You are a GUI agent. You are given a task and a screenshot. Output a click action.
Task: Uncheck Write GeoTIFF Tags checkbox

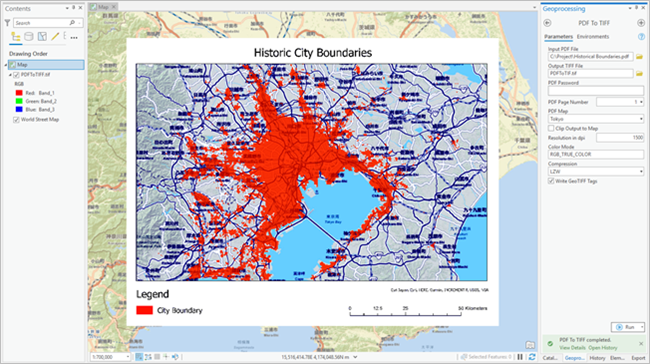(x=551, y=181)
